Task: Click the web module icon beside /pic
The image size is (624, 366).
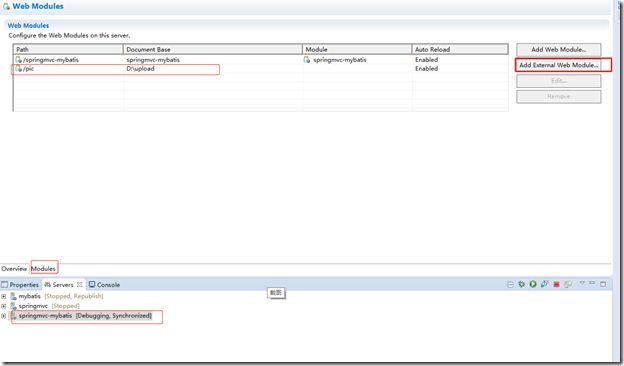Action: coord(19,68)
